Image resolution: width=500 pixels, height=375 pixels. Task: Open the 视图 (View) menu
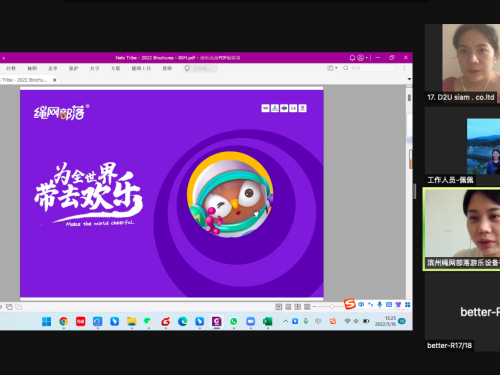pos(32,68)
